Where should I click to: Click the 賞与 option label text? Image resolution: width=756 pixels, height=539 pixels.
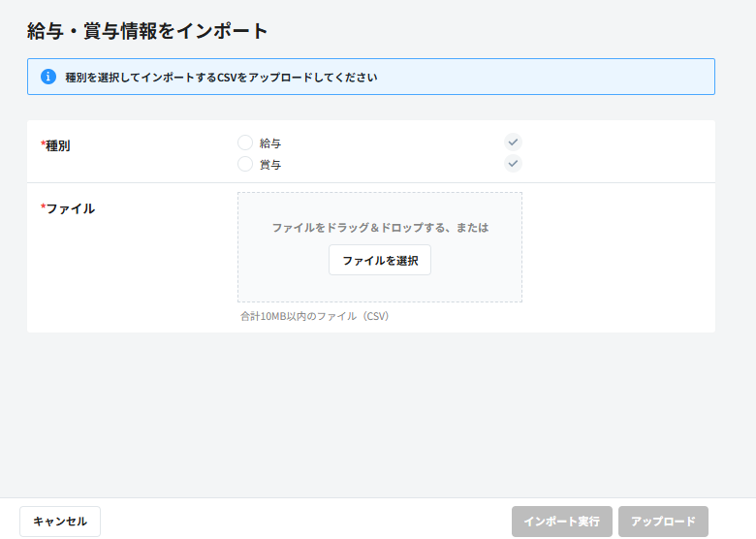(270, 165)
